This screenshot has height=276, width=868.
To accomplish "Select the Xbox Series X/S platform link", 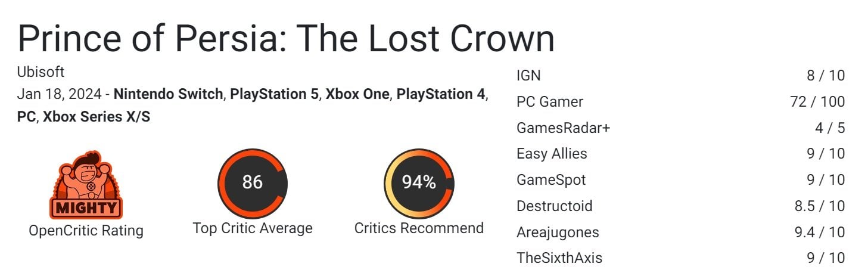I will [x=97, y=117].
